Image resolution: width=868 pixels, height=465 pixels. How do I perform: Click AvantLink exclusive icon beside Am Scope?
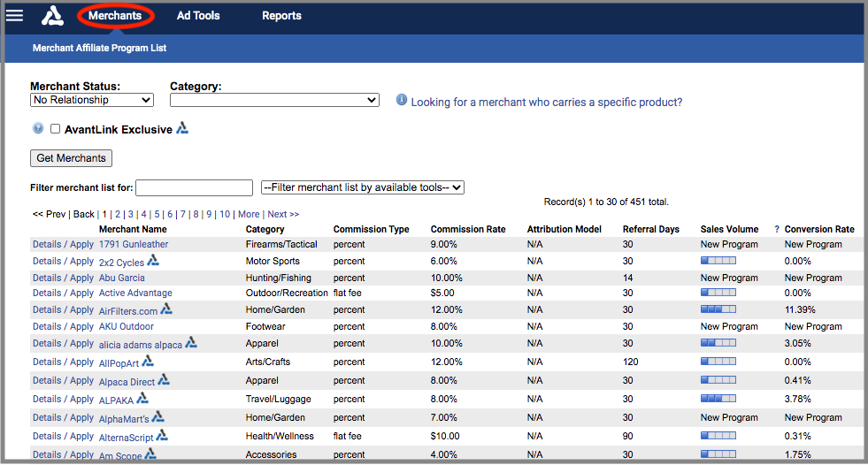pyautogui.click(x=150, y=454)
